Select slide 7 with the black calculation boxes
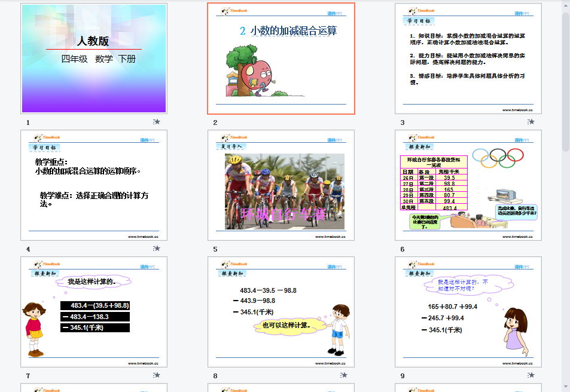This screenshot has width=570, height=392. pyautogui.click(x=94, y=312)
